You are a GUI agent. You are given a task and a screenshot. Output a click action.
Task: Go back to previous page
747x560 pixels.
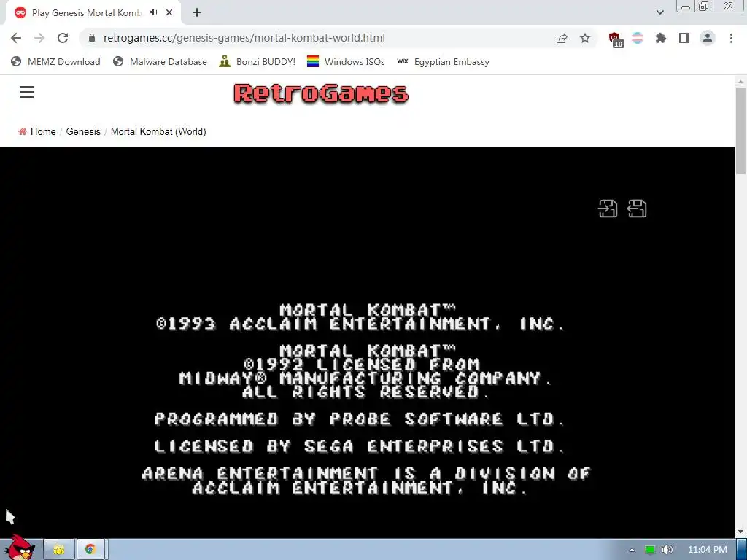[16, 38]
